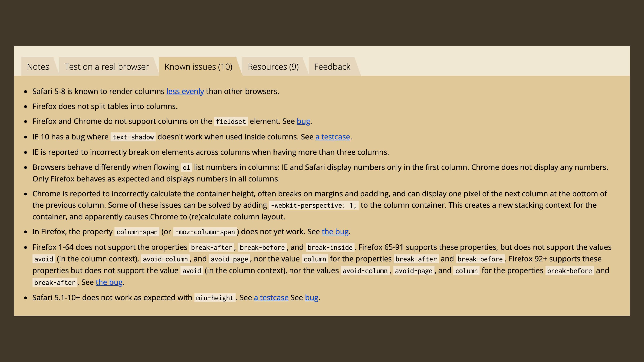Switch to Test on a real browser tab

[x=107, y=67]
